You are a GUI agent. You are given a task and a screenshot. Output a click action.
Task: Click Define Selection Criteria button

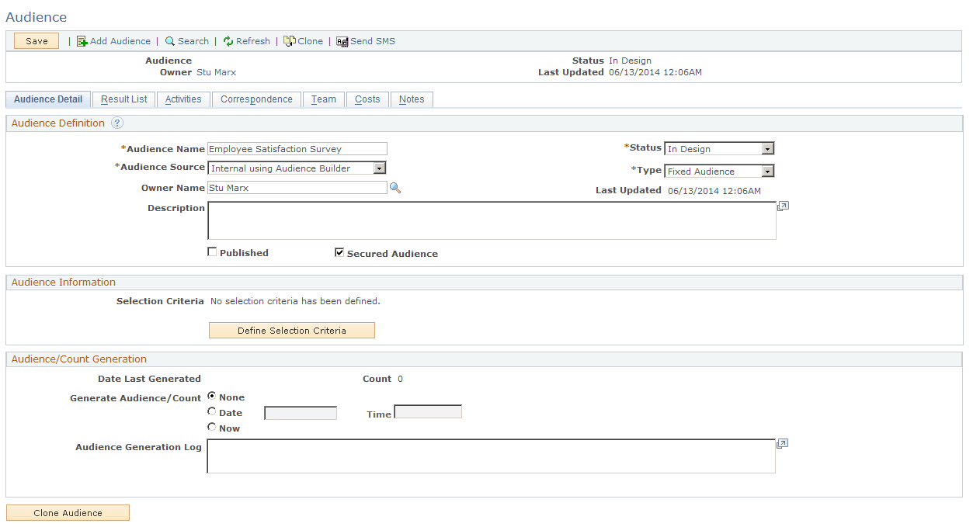click(292, 331)
